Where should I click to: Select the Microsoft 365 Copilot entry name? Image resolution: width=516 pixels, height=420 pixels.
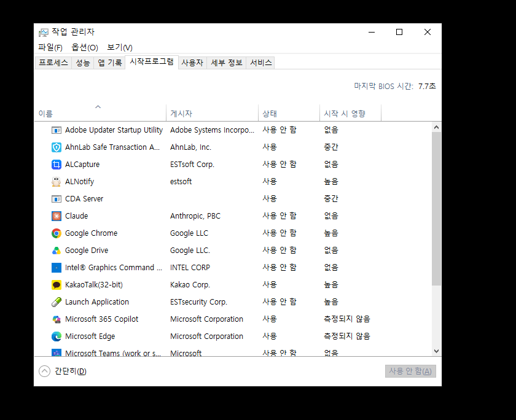(x=102, y=319)
